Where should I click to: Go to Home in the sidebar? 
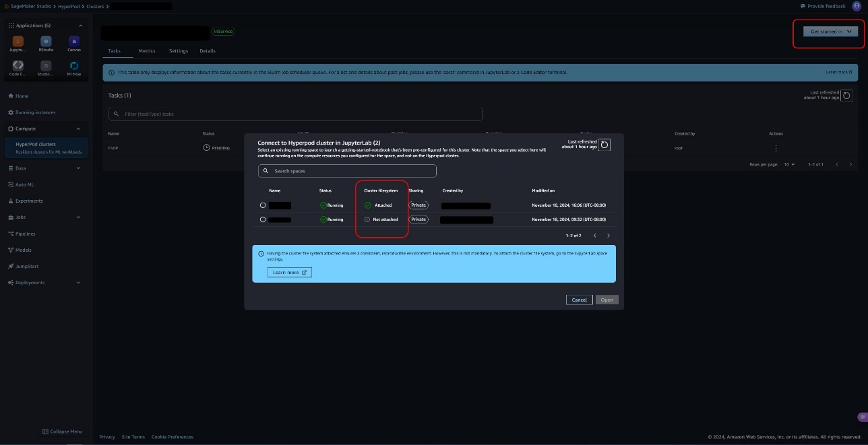click(18, 96)
